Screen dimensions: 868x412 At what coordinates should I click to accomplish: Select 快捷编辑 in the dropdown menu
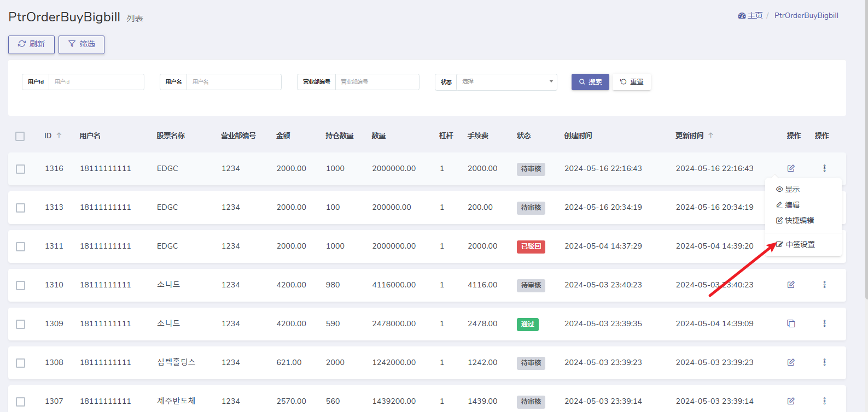[x=799, y=220]
